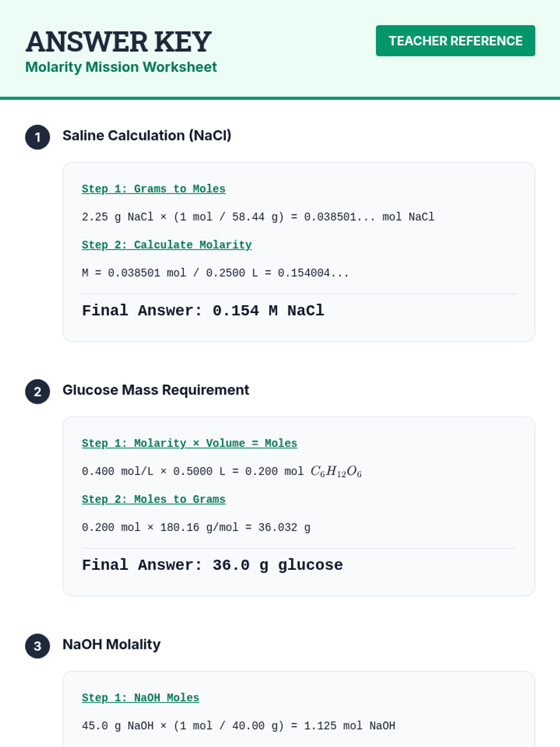This screenshot has width=560, height=747.
Task: Click the 180.16 g/mol calculation line
Action: 196,528
